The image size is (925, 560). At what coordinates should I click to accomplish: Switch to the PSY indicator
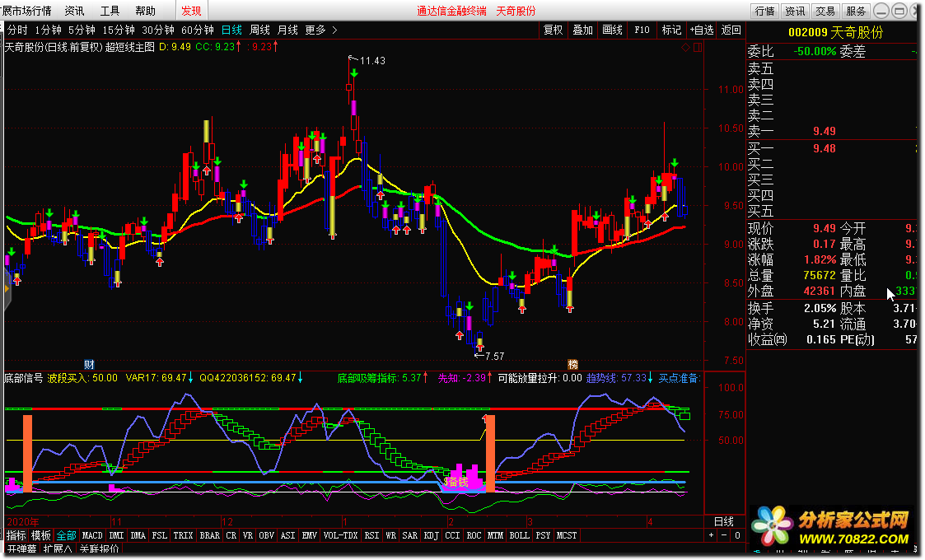coord(543,535)
